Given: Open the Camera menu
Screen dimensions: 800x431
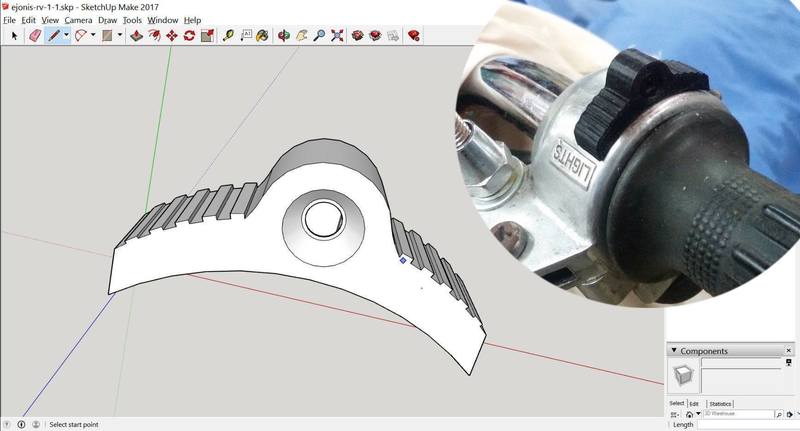Looking at the screenshot, I should 78,20.
